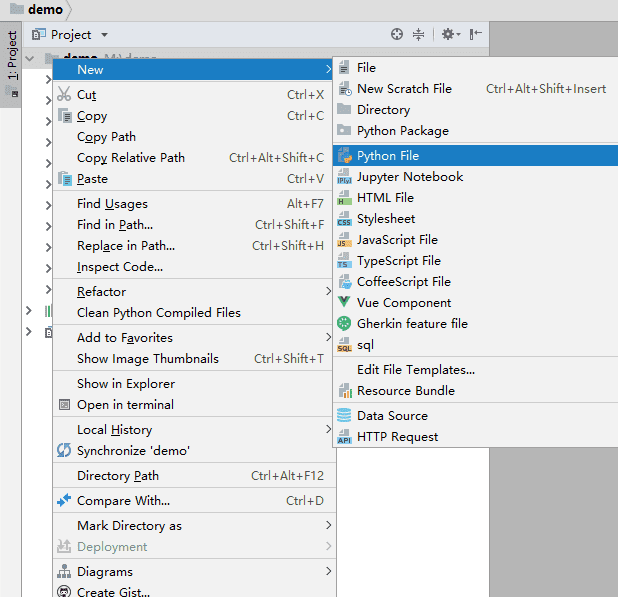Click Compare With... menu entry

[194, 500]
